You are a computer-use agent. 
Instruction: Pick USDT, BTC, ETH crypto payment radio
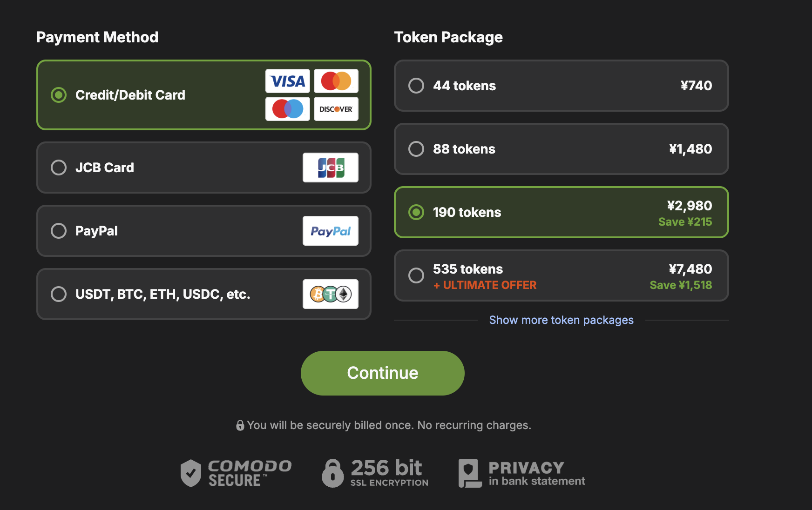coord(59,294)
